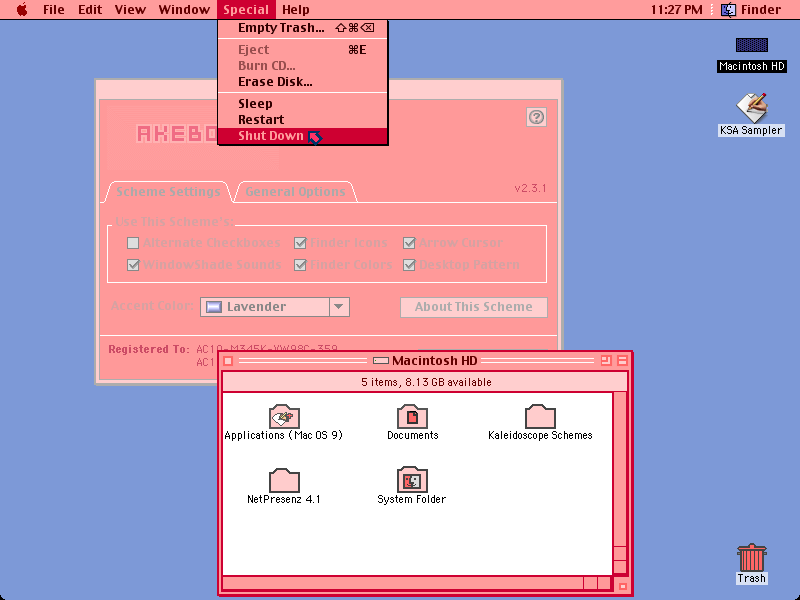Toggle WindowShade Sounds checkbox
The image size is (800, 600).
pyautogui.click(x=133, y=265)
